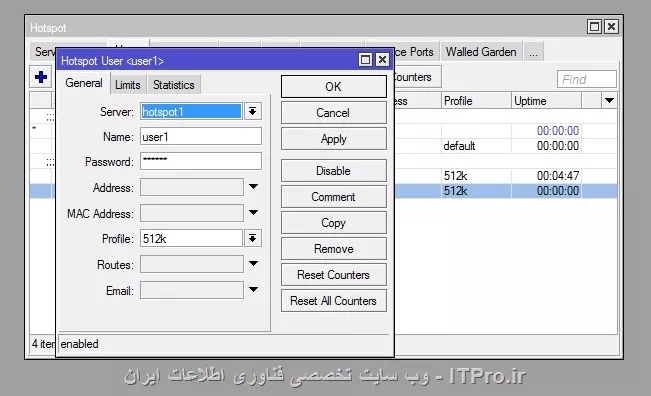Expand the Address field arrow
The height and width of the screenshot is (396, 651).
pos(253,187)
